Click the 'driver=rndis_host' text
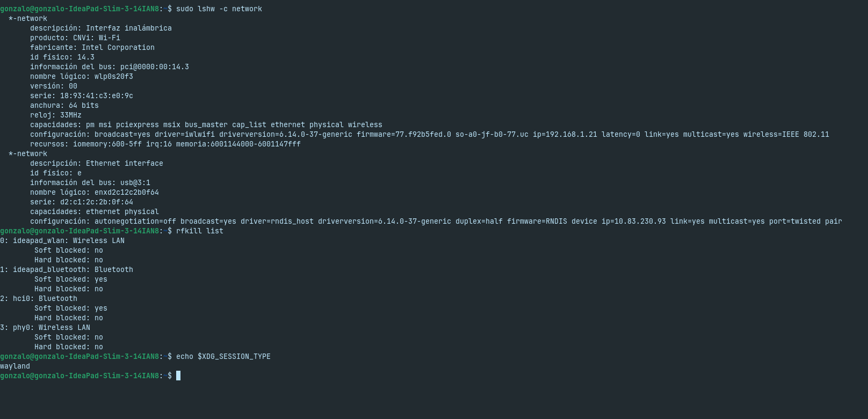Image resolution: width=868 pixels, height=419 pixels. tap(277, 221)
